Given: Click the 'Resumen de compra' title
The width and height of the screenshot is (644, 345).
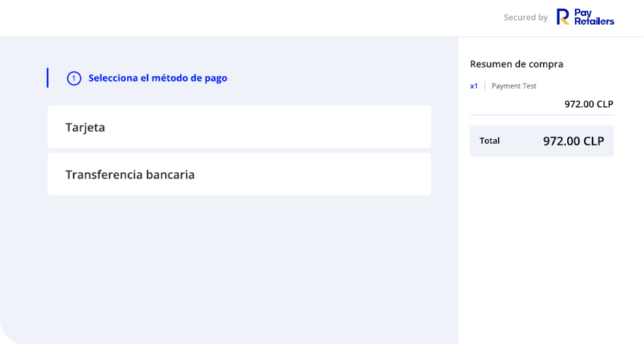Looking at the screenshot, I should tap(517, 64).
